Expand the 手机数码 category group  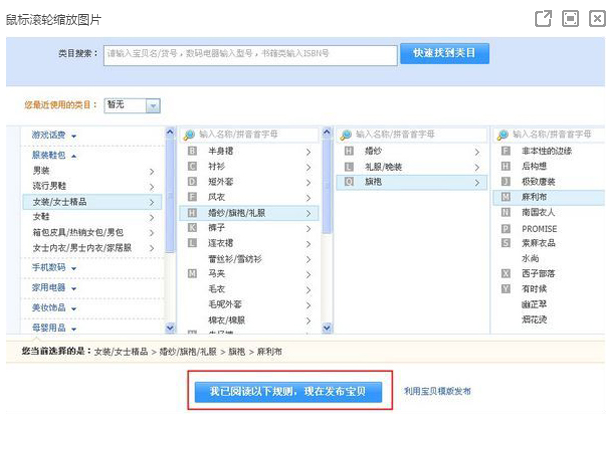click(x=54, y=268)
